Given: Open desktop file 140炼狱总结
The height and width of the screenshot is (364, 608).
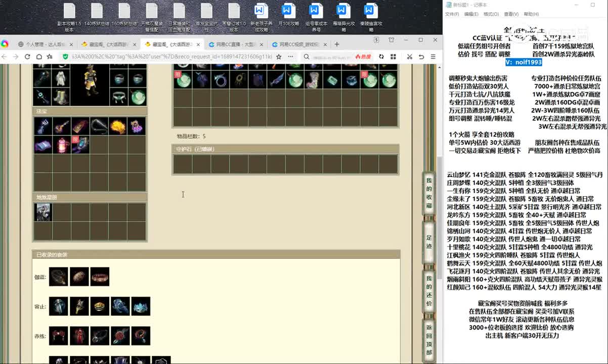Looking at the screenshot, I should tap(97, 15).
